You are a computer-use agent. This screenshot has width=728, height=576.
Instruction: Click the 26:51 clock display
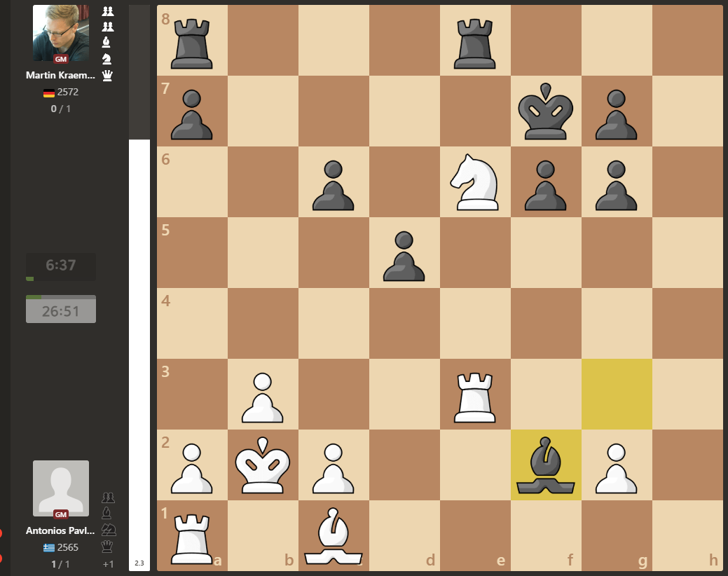(x=61, y=310)
